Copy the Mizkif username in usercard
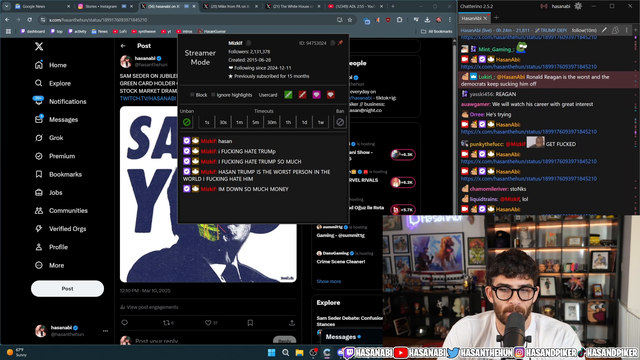This screenshot has width=640, height=360. pyautogui.click(x=249, y=43)
